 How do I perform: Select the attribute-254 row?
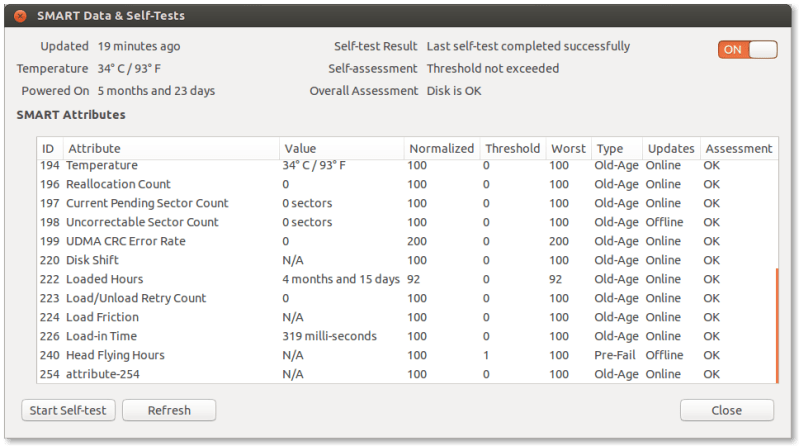pos(407,374)
